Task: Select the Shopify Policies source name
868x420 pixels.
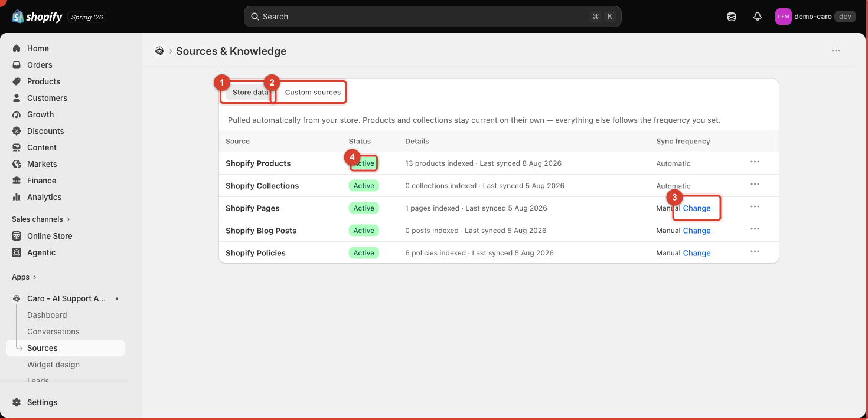Action: click(x=256, y=253)
